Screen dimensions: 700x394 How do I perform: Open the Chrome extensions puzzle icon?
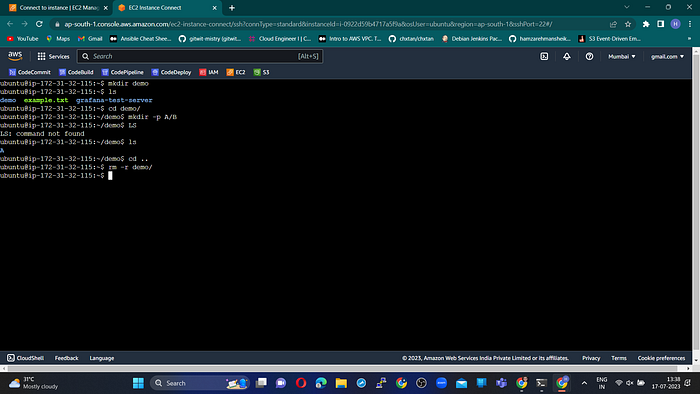646,24
